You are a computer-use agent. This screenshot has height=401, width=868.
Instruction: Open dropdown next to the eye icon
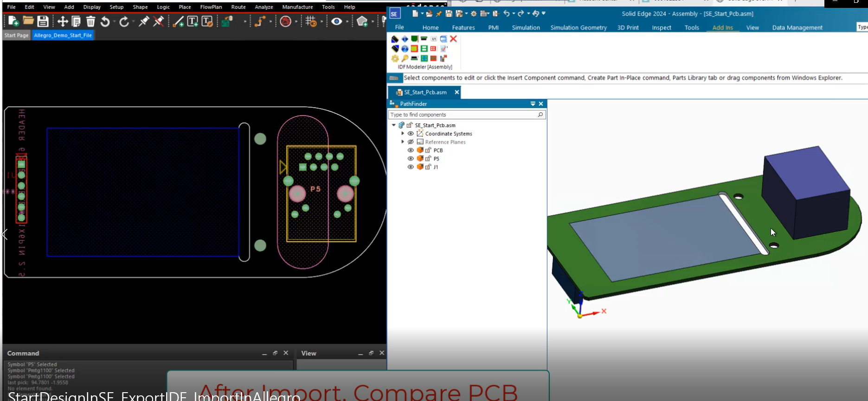[347, 22]
